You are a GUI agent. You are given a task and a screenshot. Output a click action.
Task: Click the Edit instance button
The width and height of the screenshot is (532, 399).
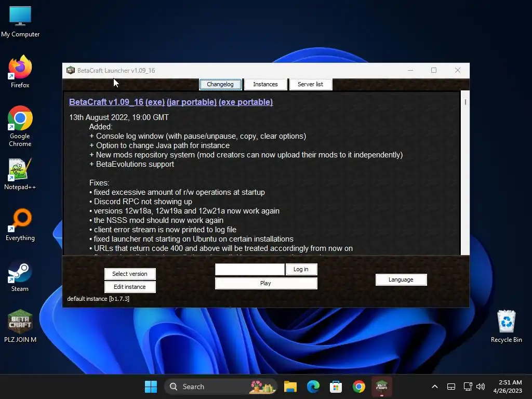tap(130, 287)
